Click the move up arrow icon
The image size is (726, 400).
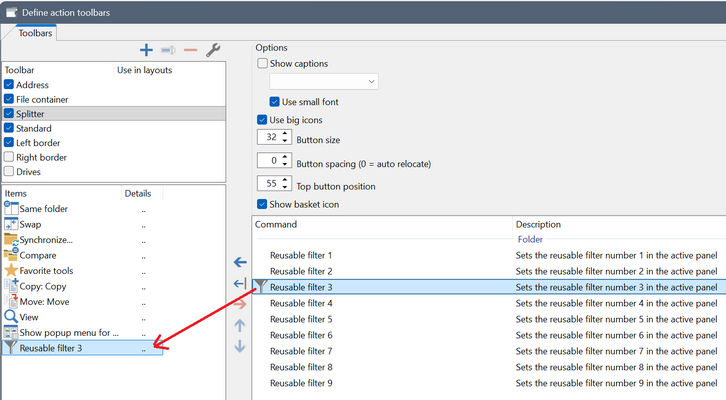click(x=240, y=325)
